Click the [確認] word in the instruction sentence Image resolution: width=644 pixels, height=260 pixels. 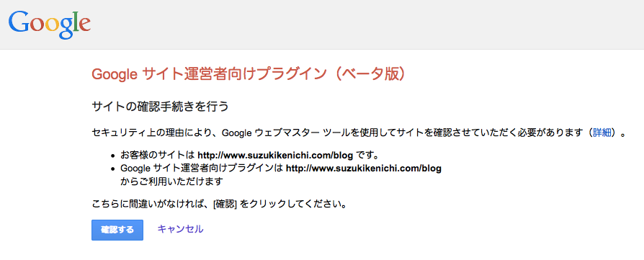(225, 204)
